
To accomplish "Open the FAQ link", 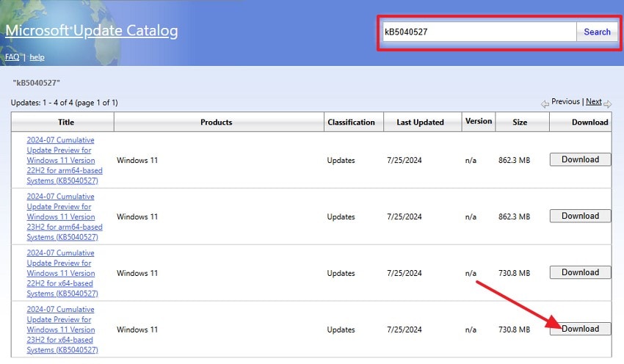I will coord(12,57).
